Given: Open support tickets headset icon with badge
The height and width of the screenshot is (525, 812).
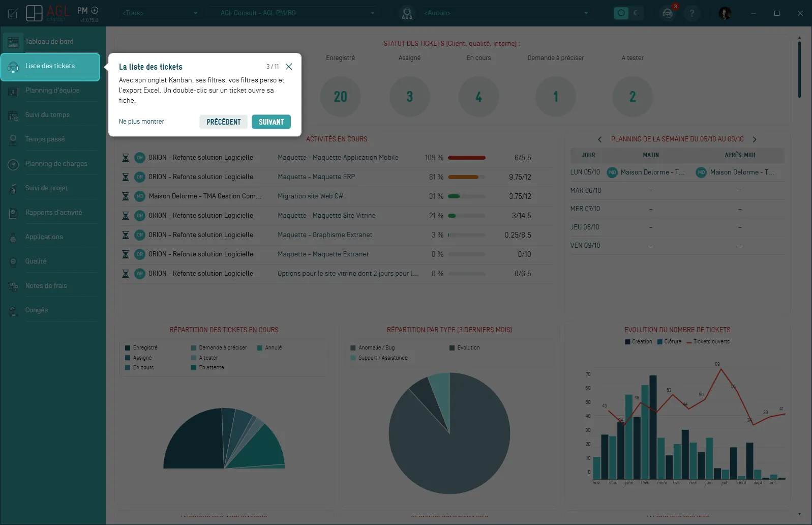Looking at the screenshot, I should click(668, 13).
